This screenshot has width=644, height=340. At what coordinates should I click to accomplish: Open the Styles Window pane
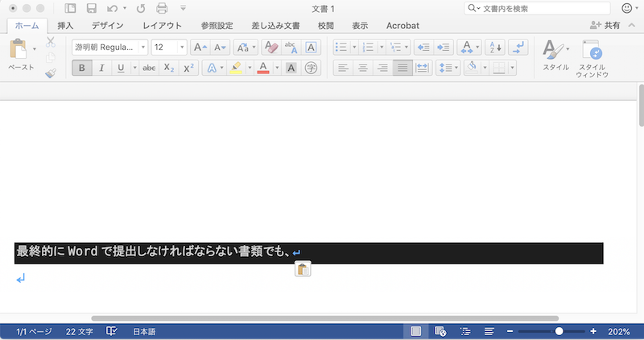coord(592,58)
